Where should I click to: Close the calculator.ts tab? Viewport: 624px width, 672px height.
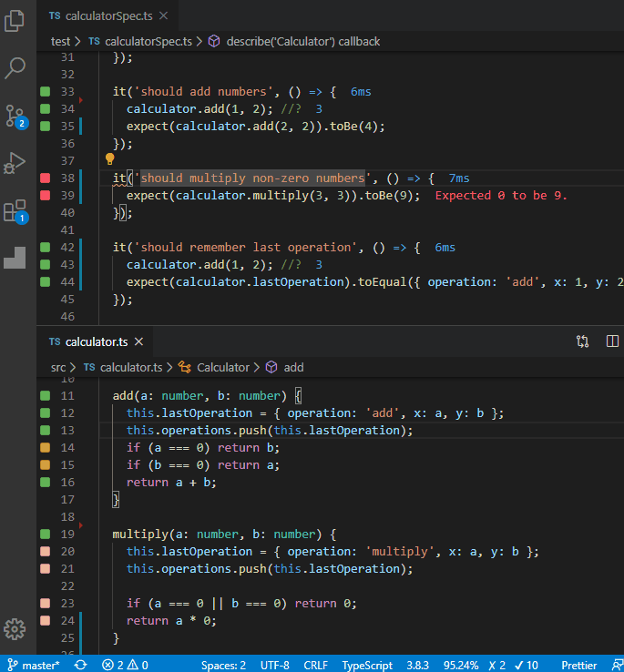[138, 341]
